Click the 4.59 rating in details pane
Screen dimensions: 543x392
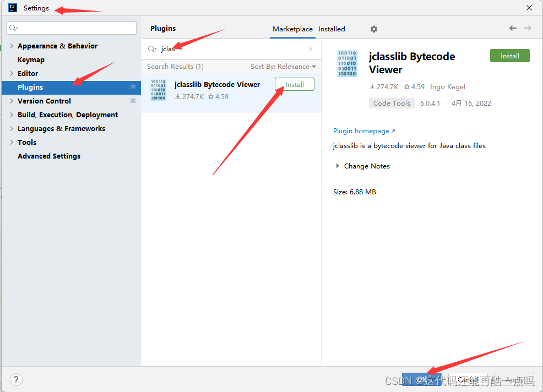tap(414, 87)
